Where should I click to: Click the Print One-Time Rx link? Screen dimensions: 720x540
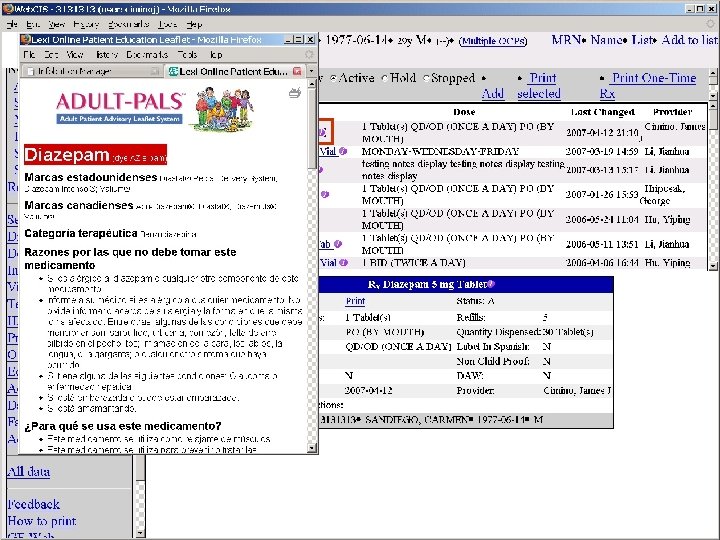[x=648, y=86]
